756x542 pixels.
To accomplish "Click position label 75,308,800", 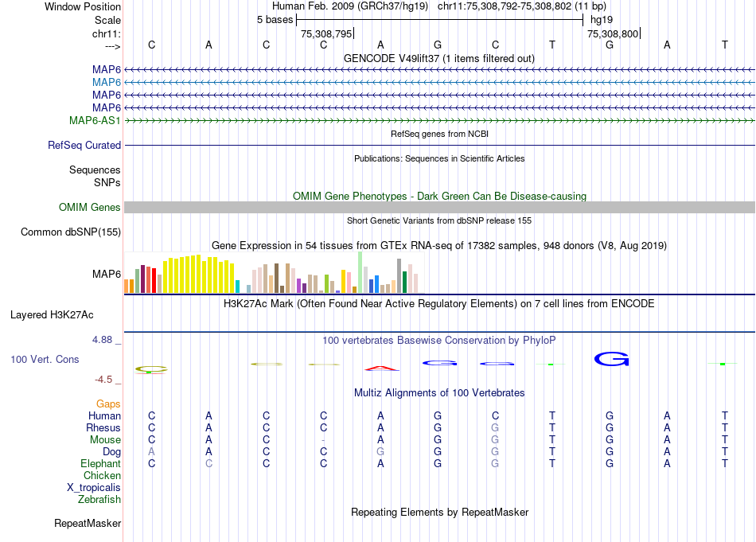I will click(x=613, y=33).
